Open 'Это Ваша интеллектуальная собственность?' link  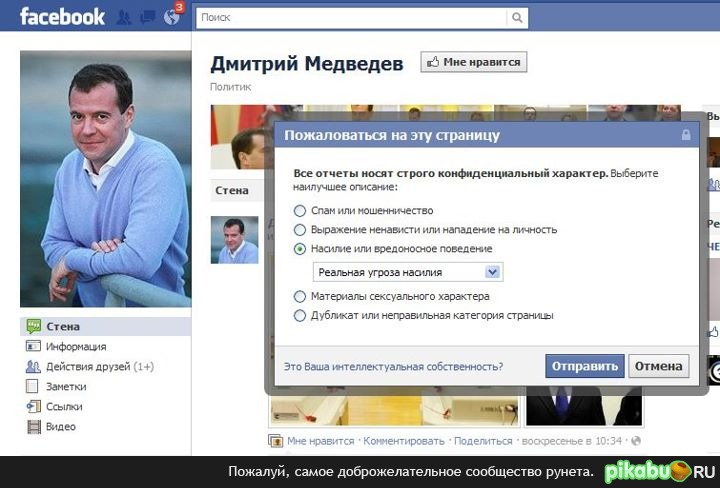click(x=393, y=367)
